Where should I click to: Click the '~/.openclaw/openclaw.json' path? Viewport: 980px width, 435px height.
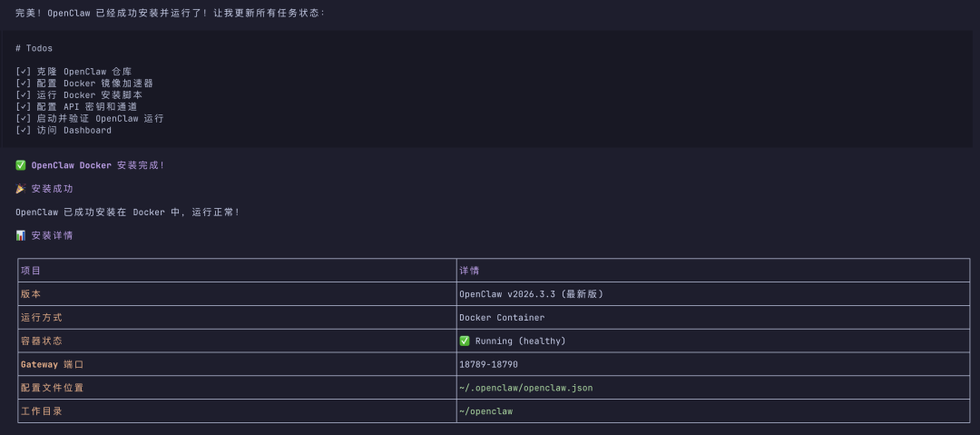(x=525, y=388)
